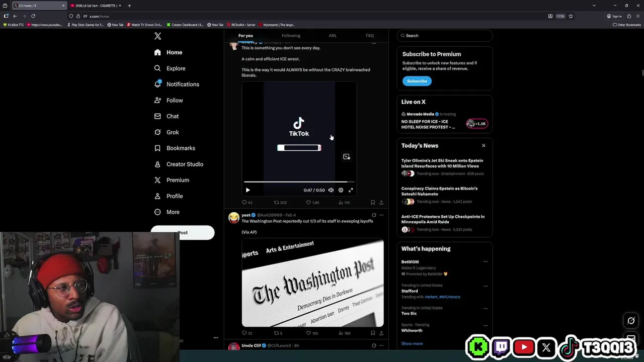644x362 pixels.
Task: Open options for the Stafford trend
Action: 486,286
